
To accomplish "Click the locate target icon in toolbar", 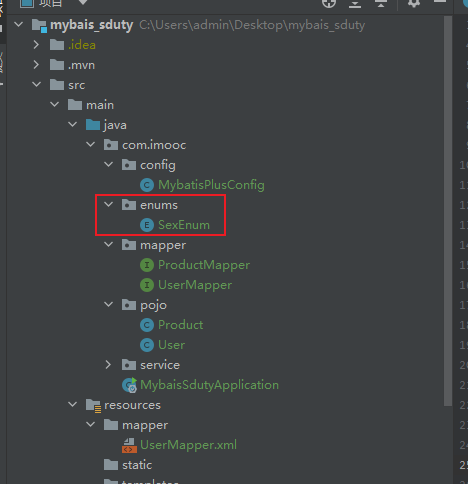I will click(329, 3).
